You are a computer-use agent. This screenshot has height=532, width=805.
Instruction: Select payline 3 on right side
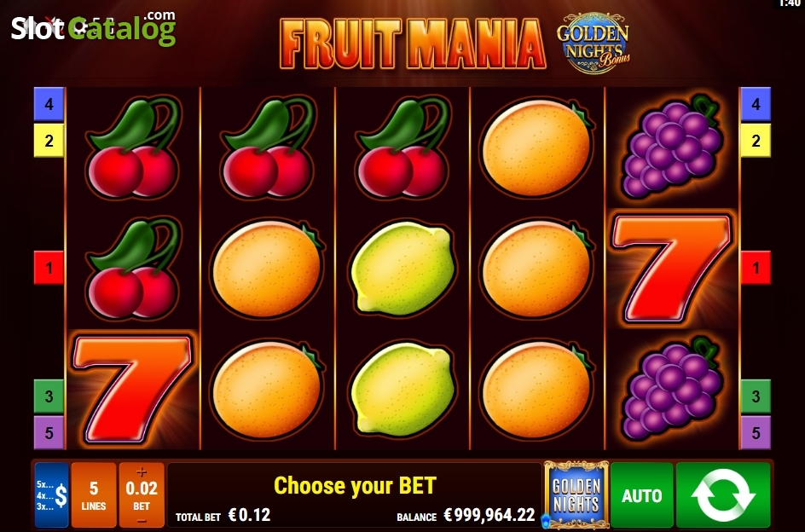(756, 396)
